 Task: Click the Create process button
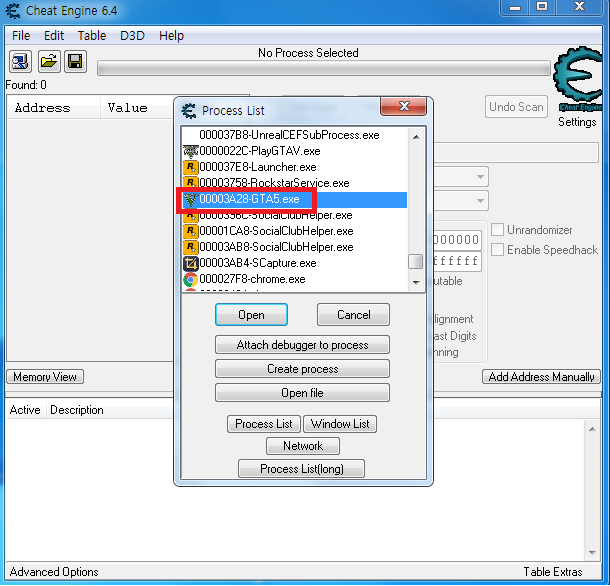click(302, 369)
